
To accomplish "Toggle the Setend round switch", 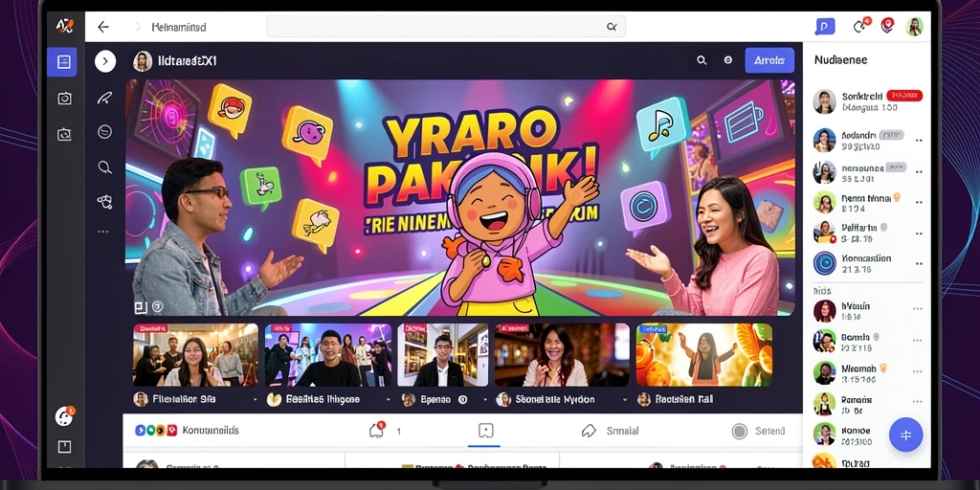I will pyautogui.click(x=740, y=432).
